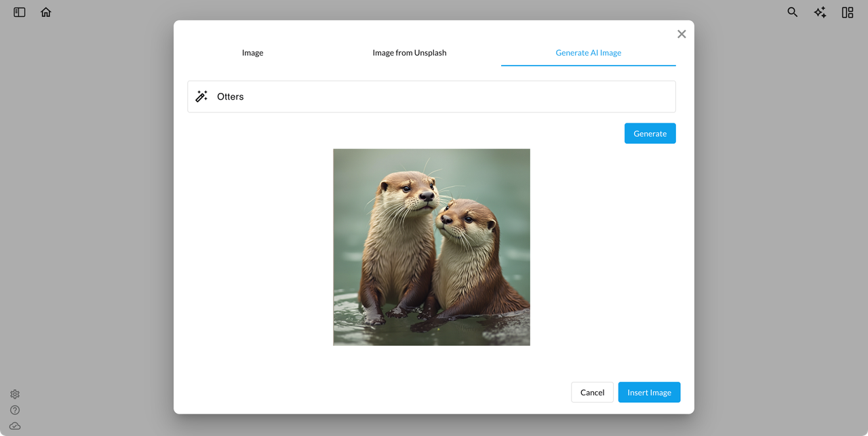
Task: Open the layout panels icon
Action: (x=848, y=12)
